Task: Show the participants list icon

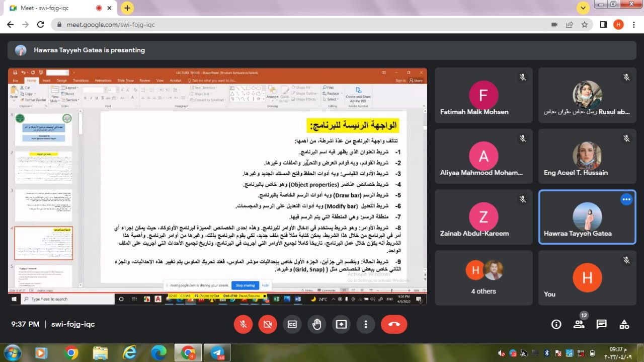Action: pyautogui.click(x=579, y=324)
